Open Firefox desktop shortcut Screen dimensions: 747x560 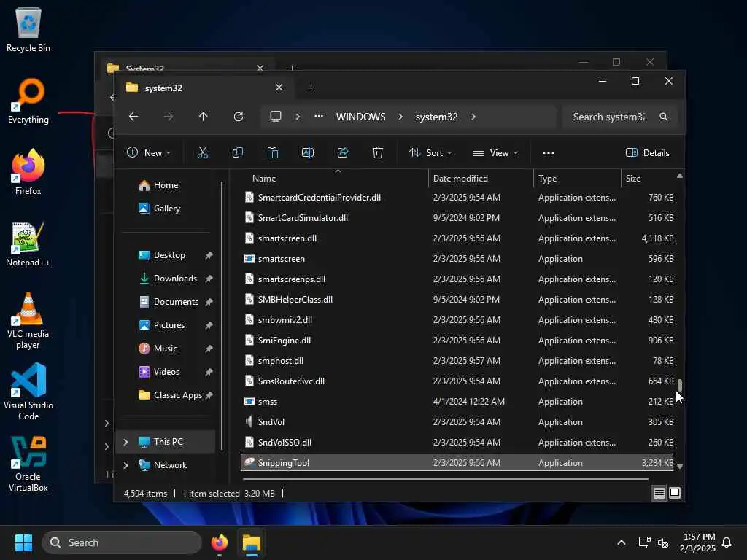coord(28,172)
